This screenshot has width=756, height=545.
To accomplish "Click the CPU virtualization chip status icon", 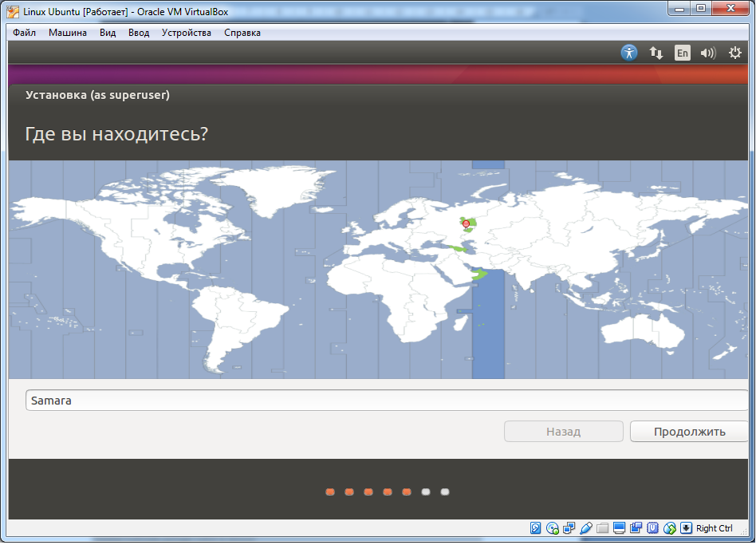I will pos(653,528).
